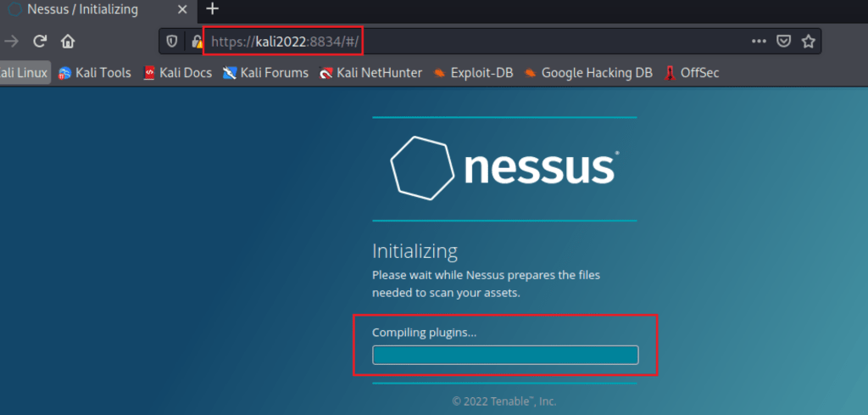
Task: Open the tracking protection shield icon
Action: [x=172, y=42]
